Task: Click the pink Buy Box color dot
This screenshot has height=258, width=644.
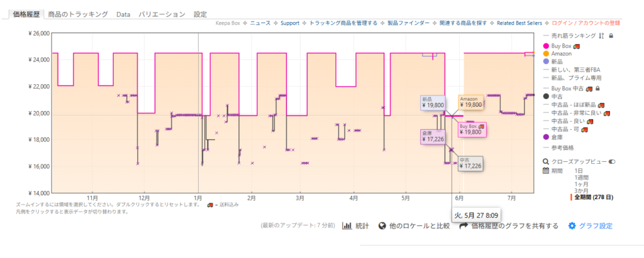Action: pos(546,46)
